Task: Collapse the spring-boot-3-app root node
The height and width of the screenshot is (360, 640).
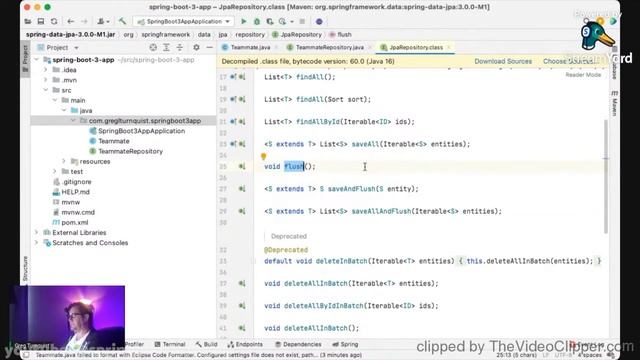Action: tap(37, 60)
